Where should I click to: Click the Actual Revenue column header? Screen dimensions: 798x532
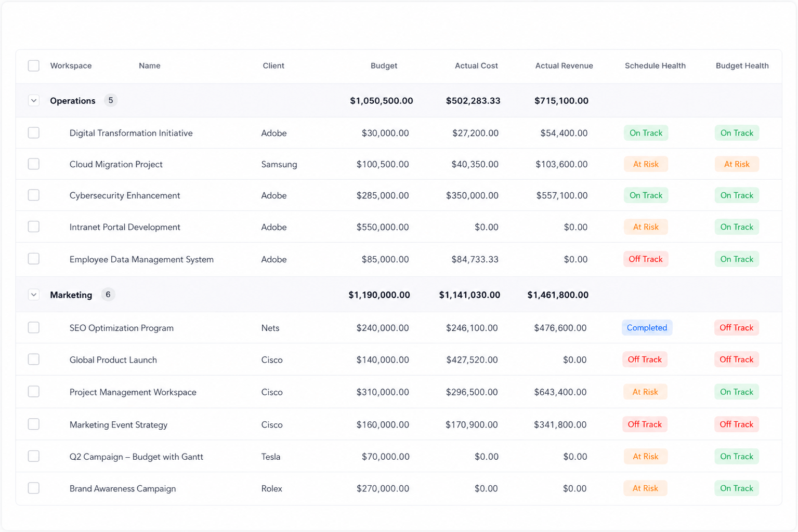point(564,65)
